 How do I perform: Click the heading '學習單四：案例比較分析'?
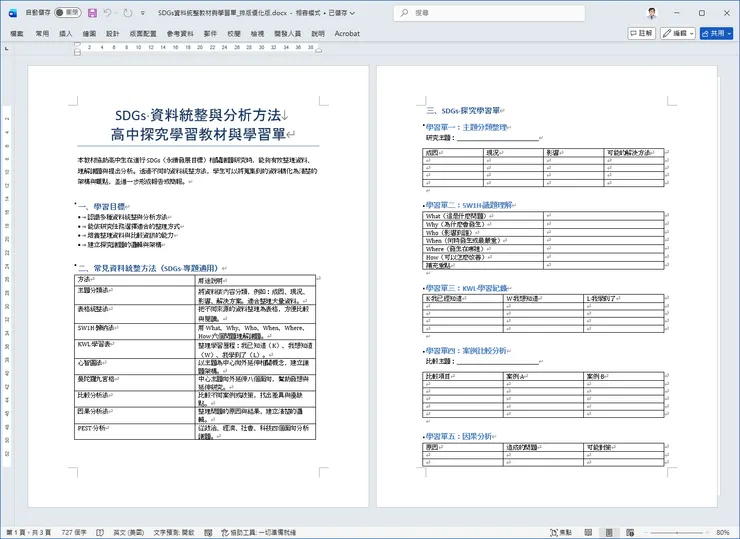pos(466,351)
